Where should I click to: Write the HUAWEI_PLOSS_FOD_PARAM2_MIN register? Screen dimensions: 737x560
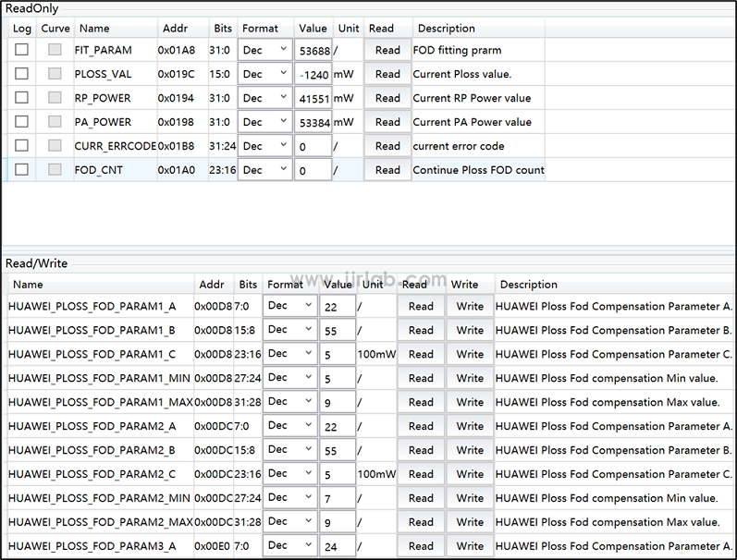tap(470, 497)
